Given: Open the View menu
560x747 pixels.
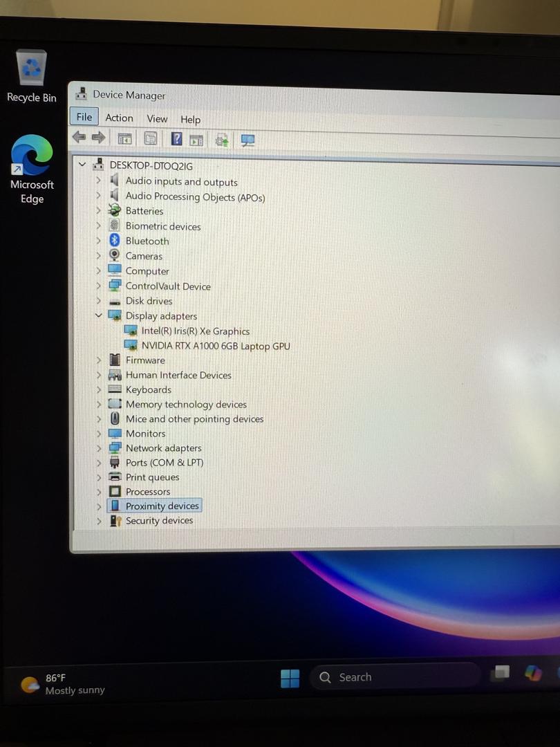Looking at the screenshot, I should coord(157,119).
